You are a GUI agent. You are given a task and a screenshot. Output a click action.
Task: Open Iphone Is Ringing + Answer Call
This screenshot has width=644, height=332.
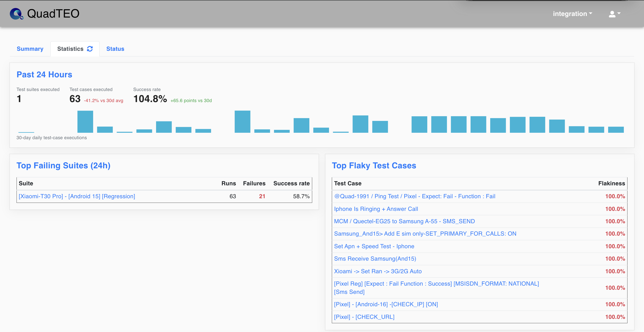coord(376,209)
